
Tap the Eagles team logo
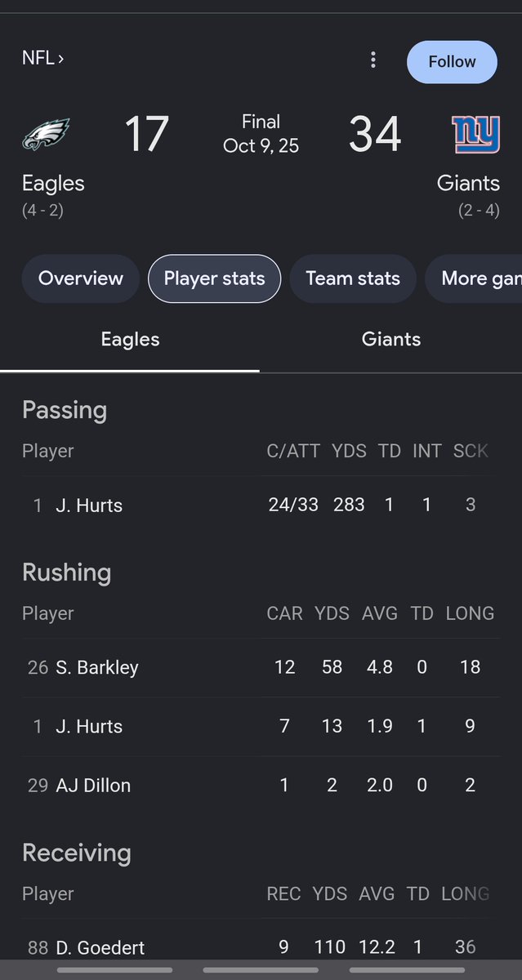pos(46,134)
